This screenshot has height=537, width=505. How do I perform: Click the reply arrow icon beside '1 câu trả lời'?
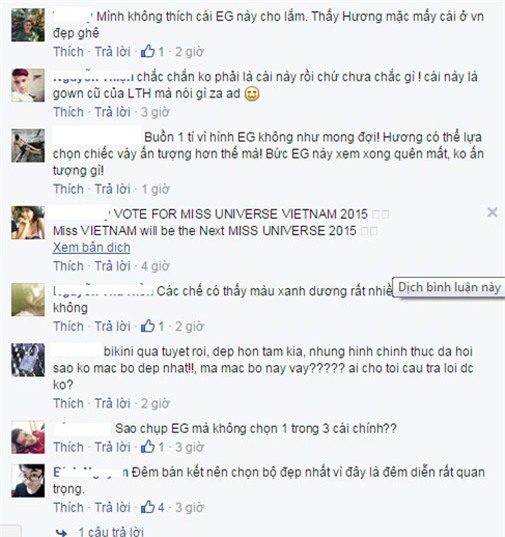tap(62, 532)
